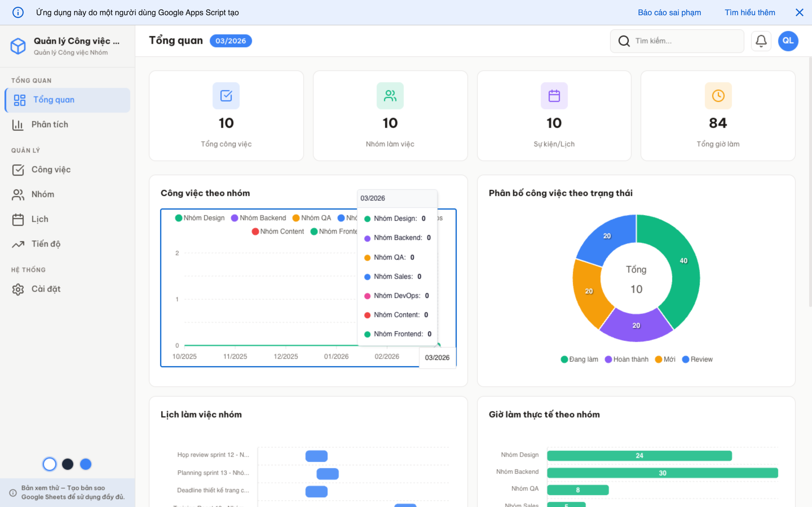Click the Báo cáo sai phạm link

(669, 12)
